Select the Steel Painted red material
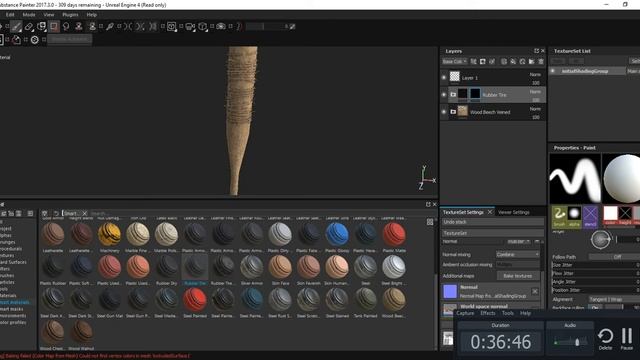 click(x=195, y=300)
